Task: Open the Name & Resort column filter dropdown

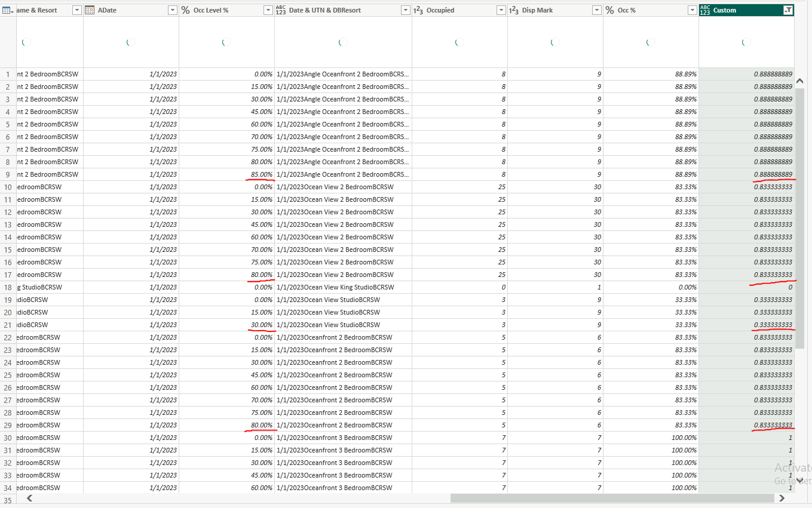Action: tap(77, 10)
